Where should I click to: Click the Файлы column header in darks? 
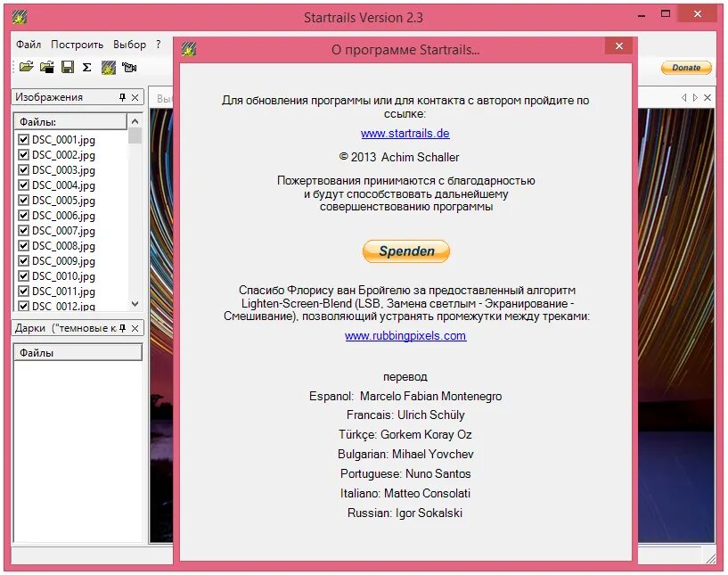(x=78, y=352)
